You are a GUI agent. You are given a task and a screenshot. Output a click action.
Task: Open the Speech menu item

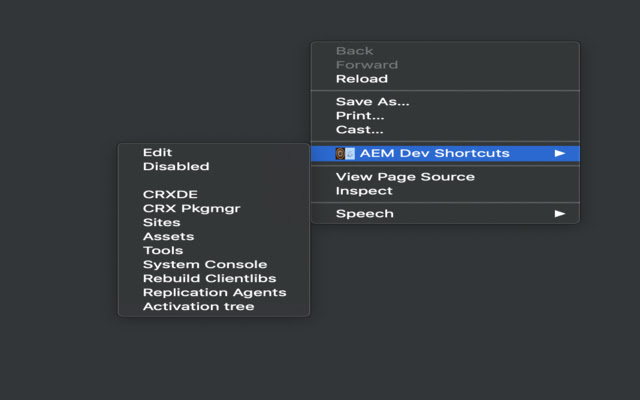click(x=445, y=213)
